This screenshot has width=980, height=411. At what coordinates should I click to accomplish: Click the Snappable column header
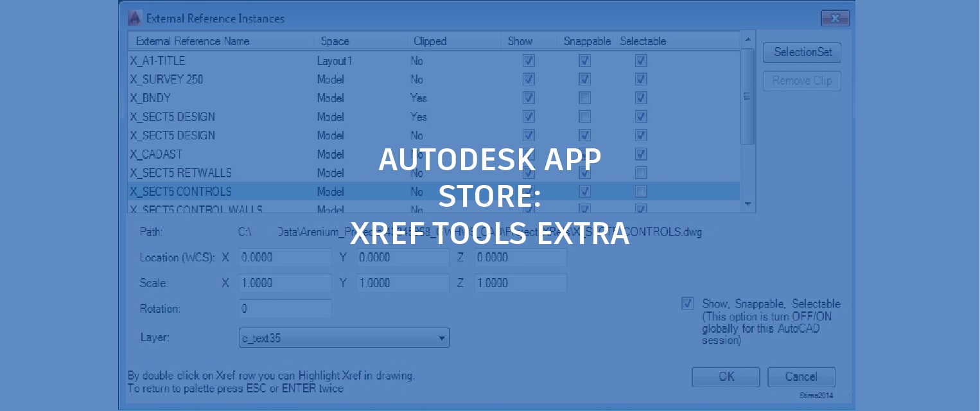(586, 41)
